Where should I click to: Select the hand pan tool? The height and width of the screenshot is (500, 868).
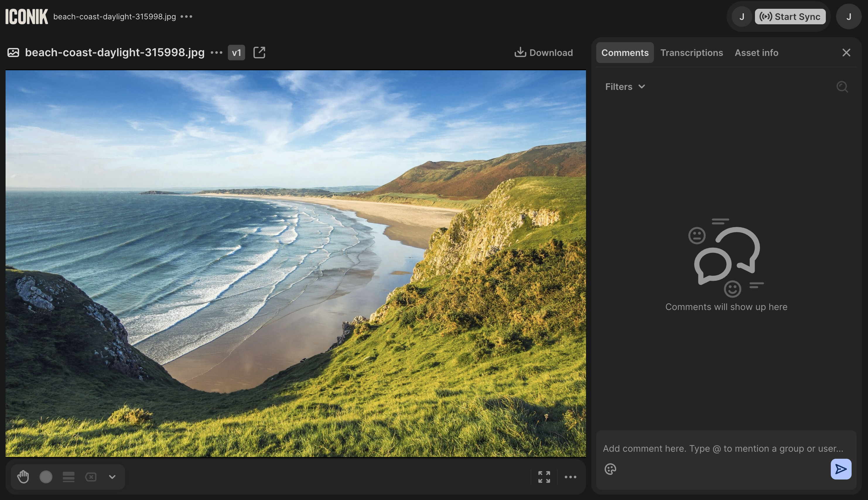[23, 477]
